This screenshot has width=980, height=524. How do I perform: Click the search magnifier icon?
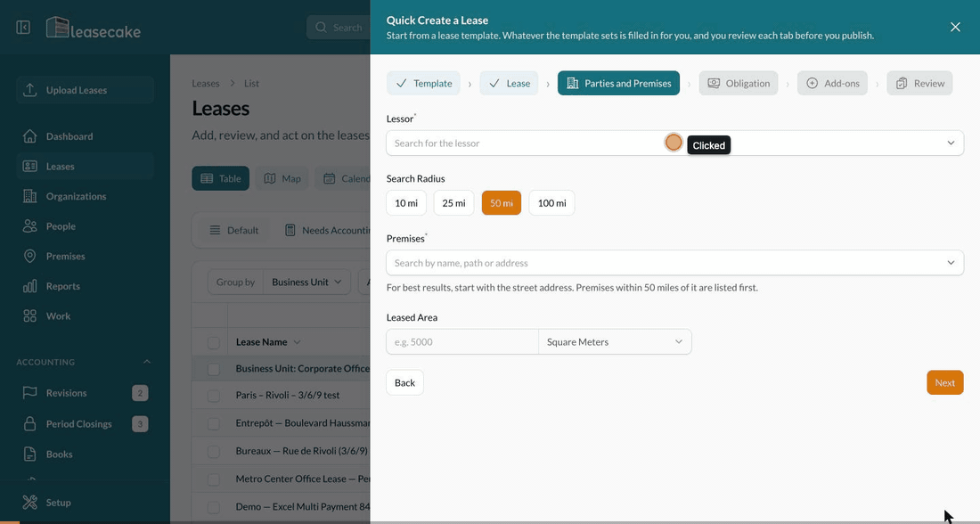pos(321,28)
